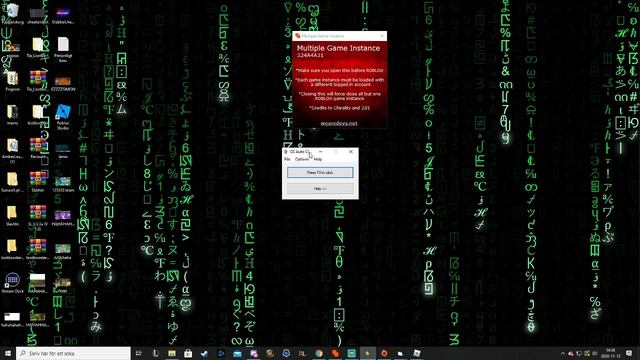Viewport: 640px width, 360px height.
Task: Open the volume control in system tray
Action: 595,353
